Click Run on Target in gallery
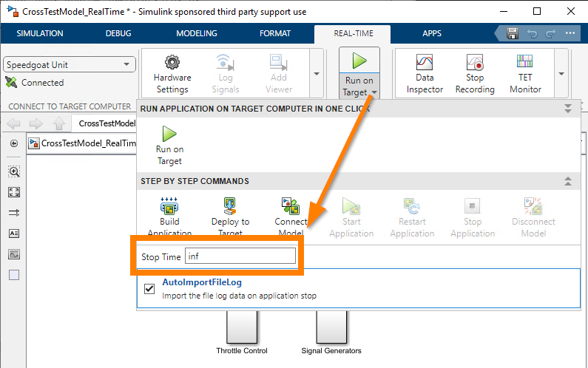Viewport: 588px width, 368px height. coord(169,146)
